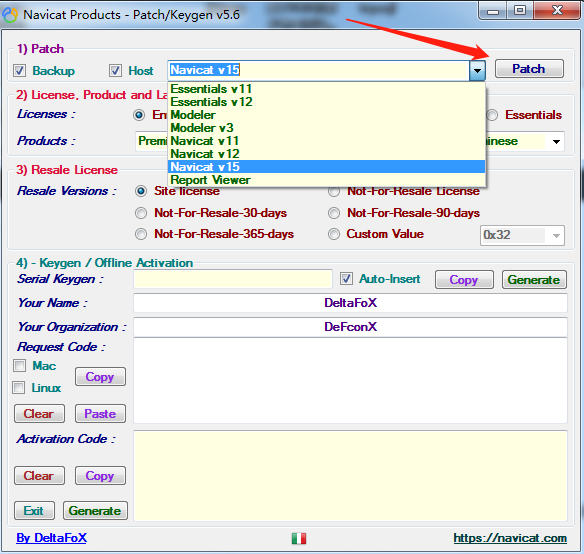Choose Essentials v11 from the list
The width and height of the screenshot is (584, 554).
[327, 89]
